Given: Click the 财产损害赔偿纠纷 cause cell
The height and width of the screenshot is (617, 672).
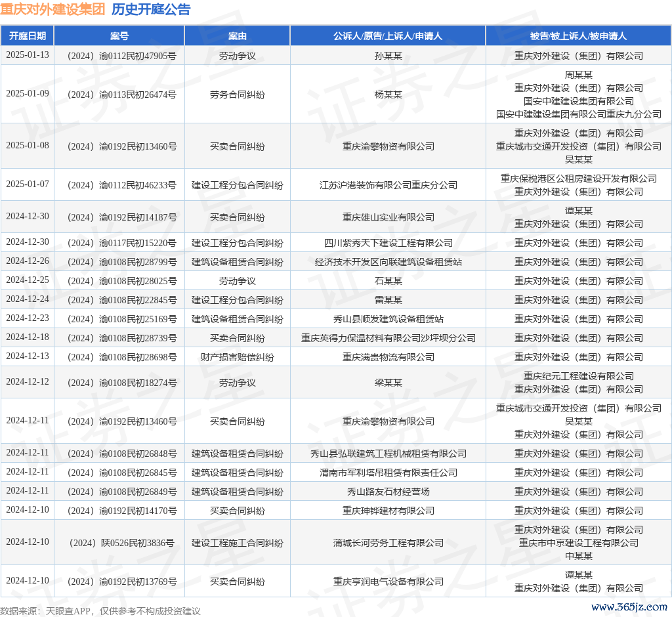Looking at the screenshot, I should (x=238, y=356).
